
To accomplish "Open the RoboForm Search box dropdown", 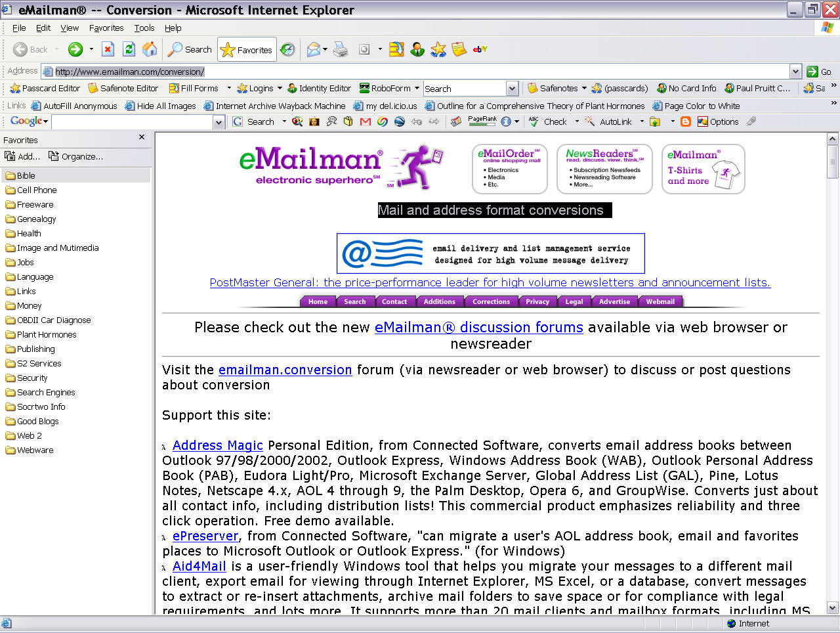I will (512, 89).
